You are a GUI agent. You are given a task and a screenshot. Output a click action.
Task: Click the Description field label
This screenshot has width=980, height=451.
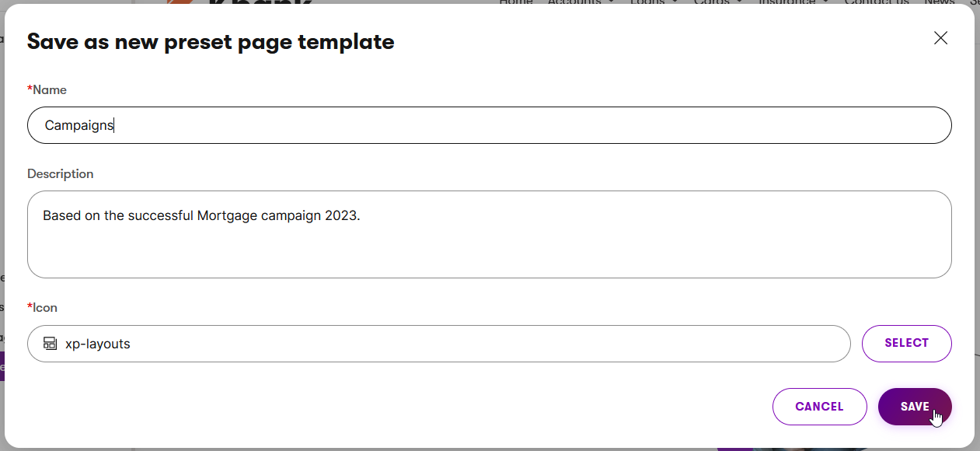pos(61,174)
